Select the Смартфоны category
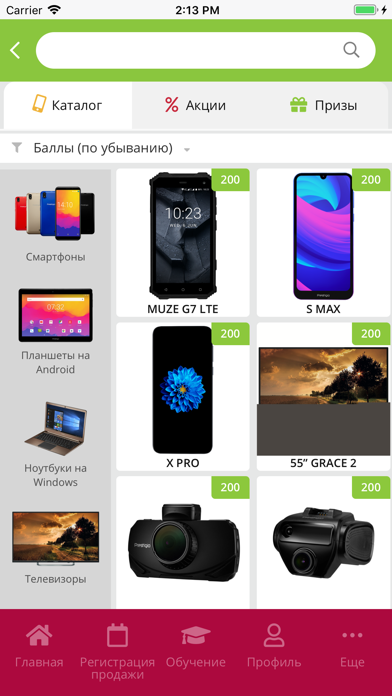Viewport: 392px width, 696px height. pyautogui.click(x=55, y=224)
